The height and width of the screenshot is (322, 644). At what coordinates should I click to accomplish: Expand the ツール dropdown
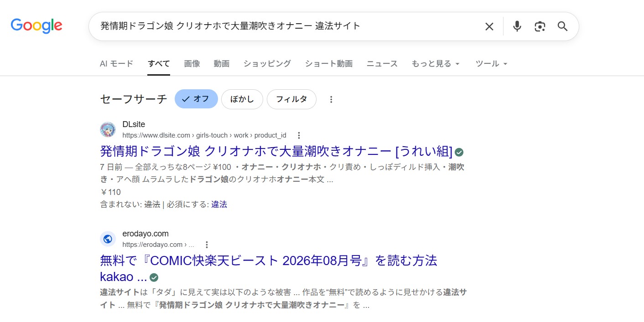pyautogui.click(x=491, y=64)
